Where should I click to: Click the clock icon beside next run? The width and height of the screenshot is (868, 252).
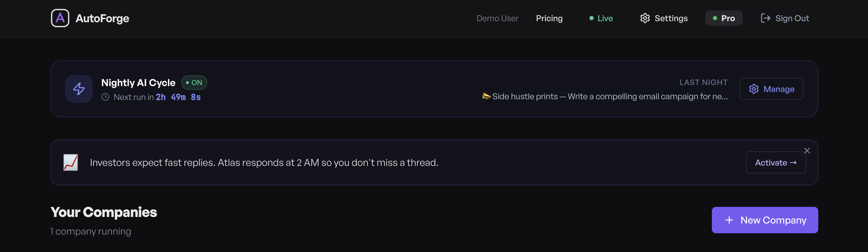tap(105, 97)
